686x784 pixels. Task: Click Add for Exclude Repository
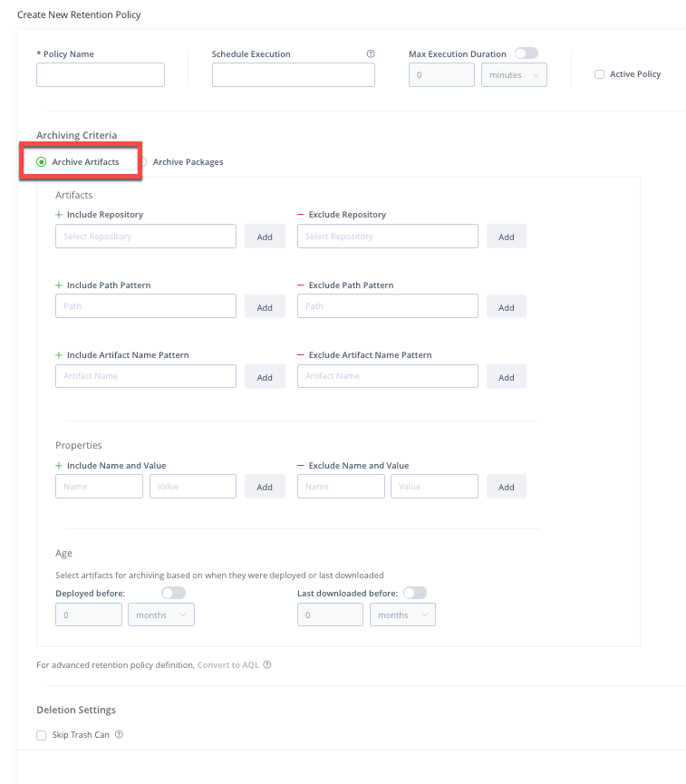point(506,237)
